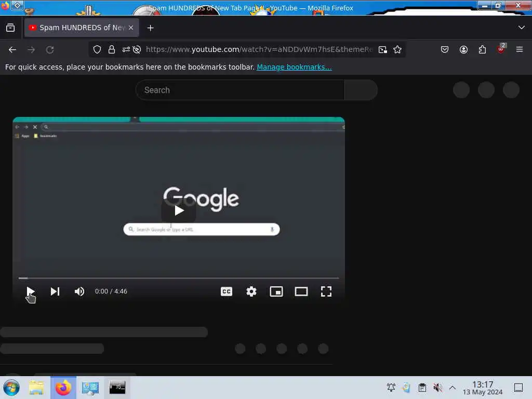Enter full screen video mode
Screen dimensions: 532x399
326,291
